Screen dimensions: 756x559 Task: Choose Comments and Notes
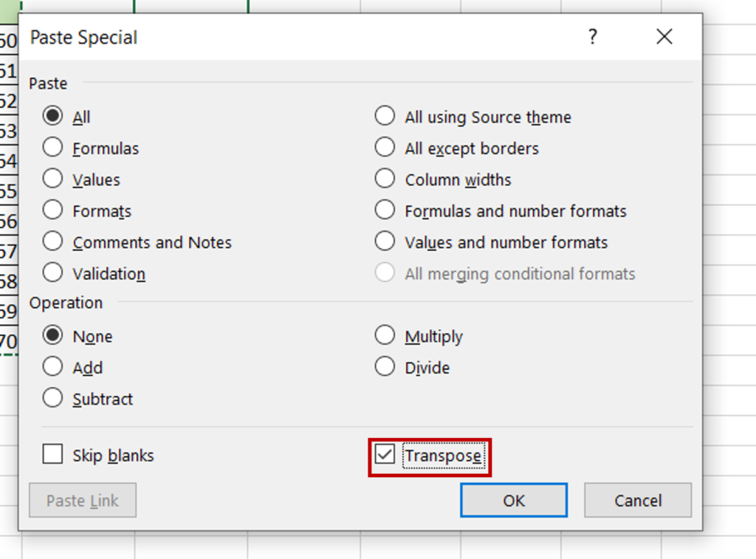[x=52, y=241]
